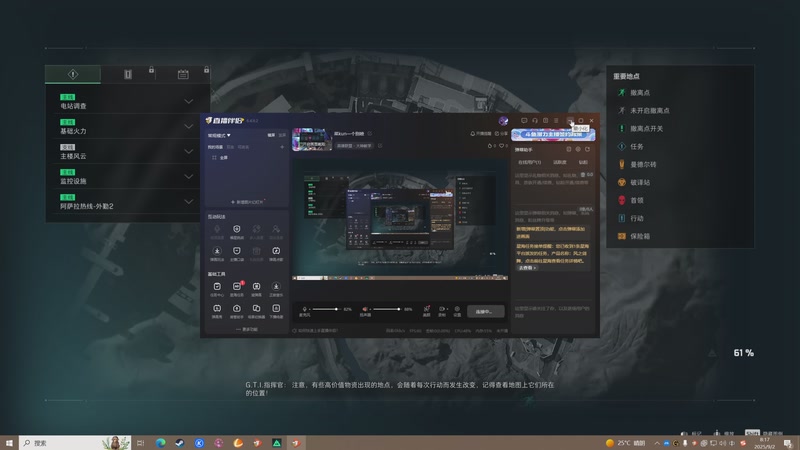800x450 pixels.
Task: Switch to 在线用户(1) tab
Action: [x=530, y=162]
